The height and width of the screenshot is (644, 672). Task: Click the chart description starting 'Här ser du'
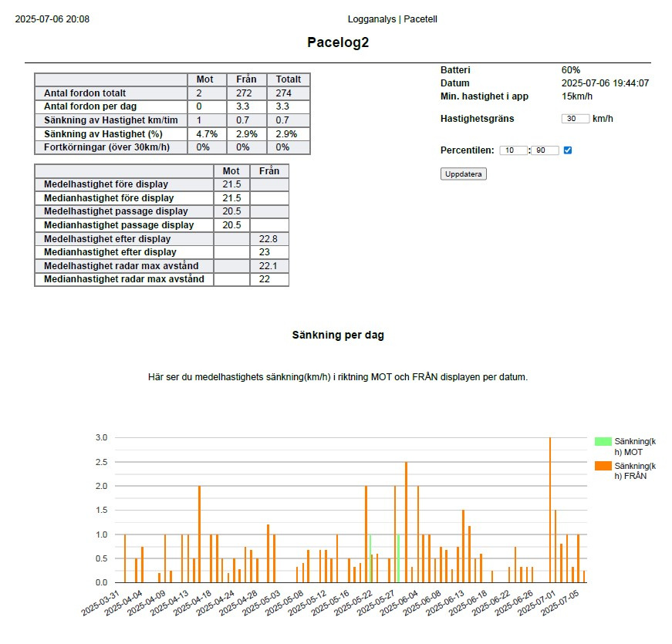pos(338,377)
